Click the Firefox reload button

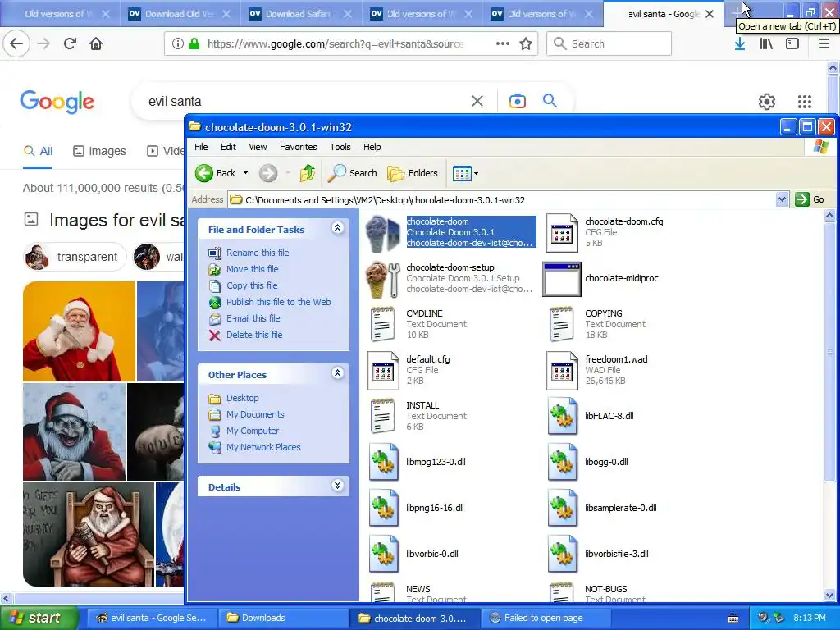(70, 44)
